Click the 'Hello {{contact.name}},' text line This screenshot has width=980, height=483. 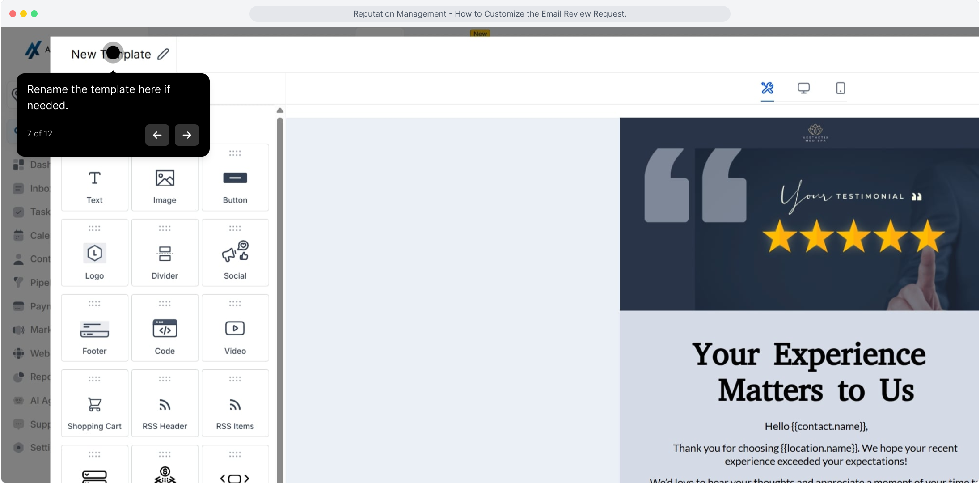pos(816,426)
